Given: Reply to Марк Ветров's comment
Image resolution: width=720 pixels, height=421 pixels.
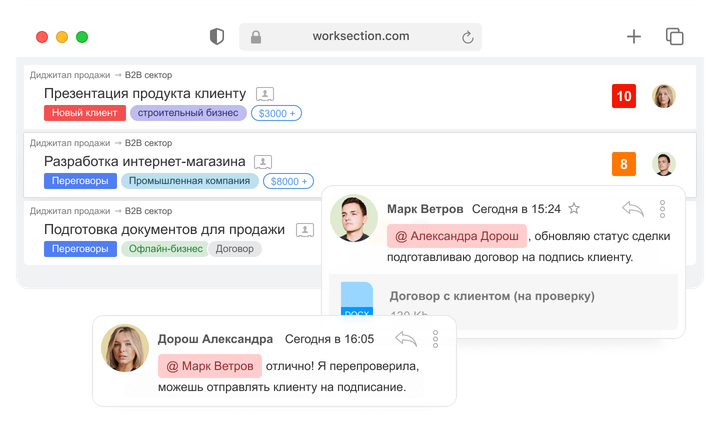Looking at the screenshot, I should pyautogui.click(x=633, y=209).
